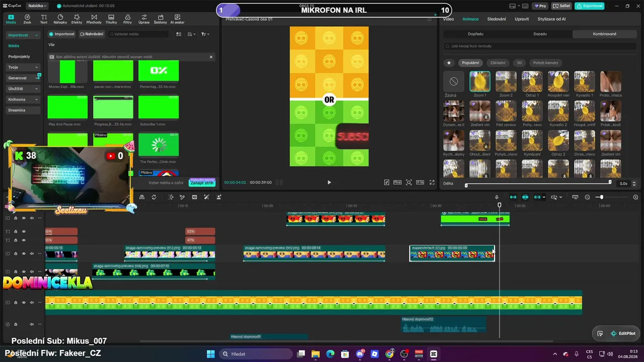
Task: Open the window layout dropdown in title bar
Action: (515, 6)
